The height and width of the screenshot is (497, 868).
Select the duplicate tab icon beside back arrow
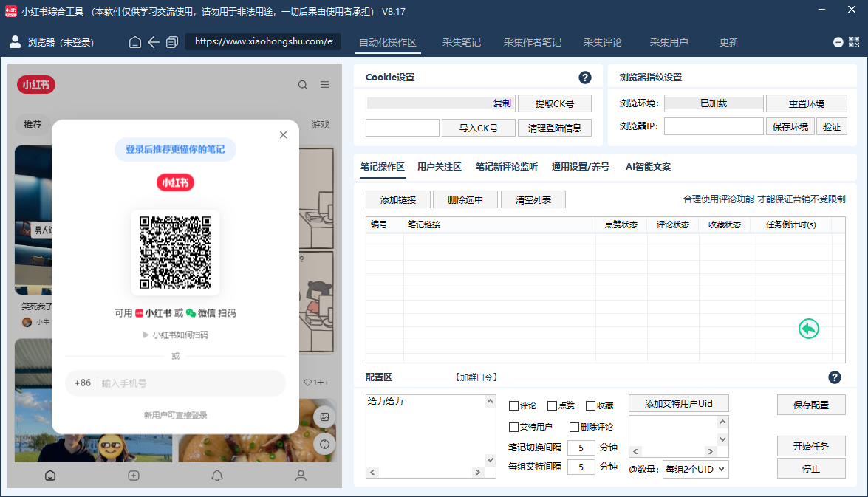172,42
